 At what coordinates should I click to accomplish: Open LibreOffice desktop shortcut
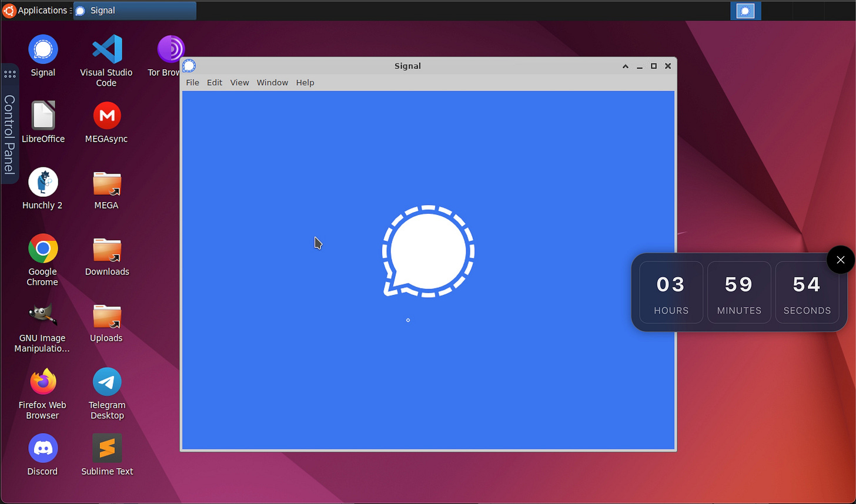[x=43, y=116]
